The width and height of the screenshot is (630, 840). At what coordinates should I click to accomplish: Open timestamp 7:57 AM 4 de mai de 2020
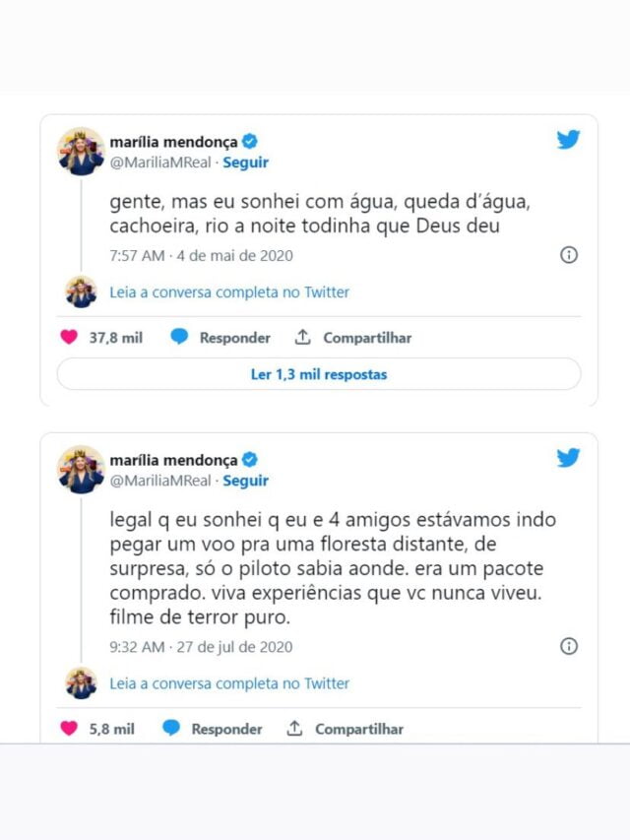pos(202,255)
